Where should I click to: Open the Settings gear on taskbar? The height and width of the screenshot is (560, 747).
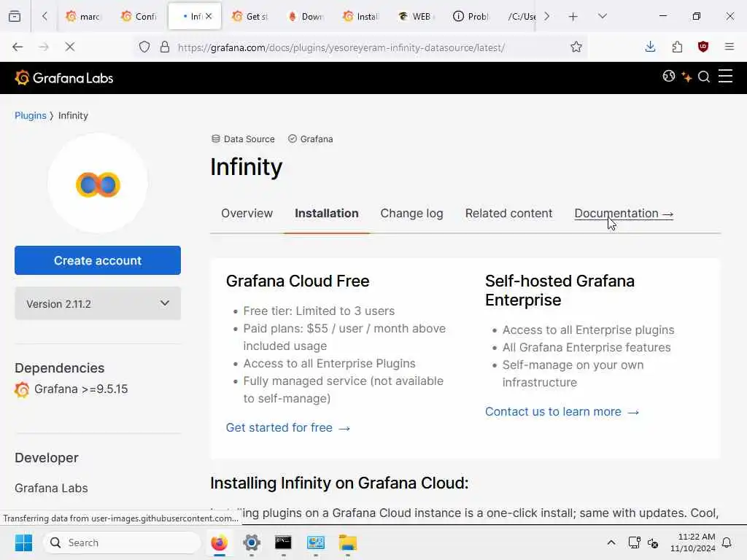[x=252, y=542]
